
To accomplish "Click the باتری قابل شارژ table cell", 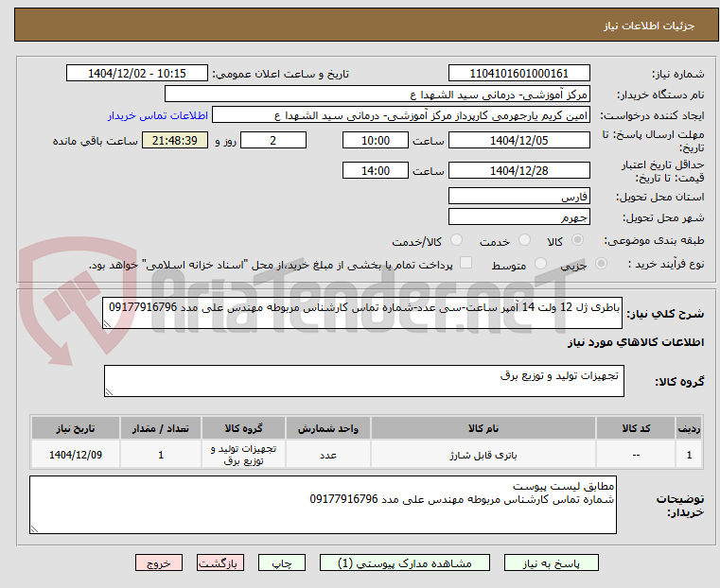I will 483,455.
